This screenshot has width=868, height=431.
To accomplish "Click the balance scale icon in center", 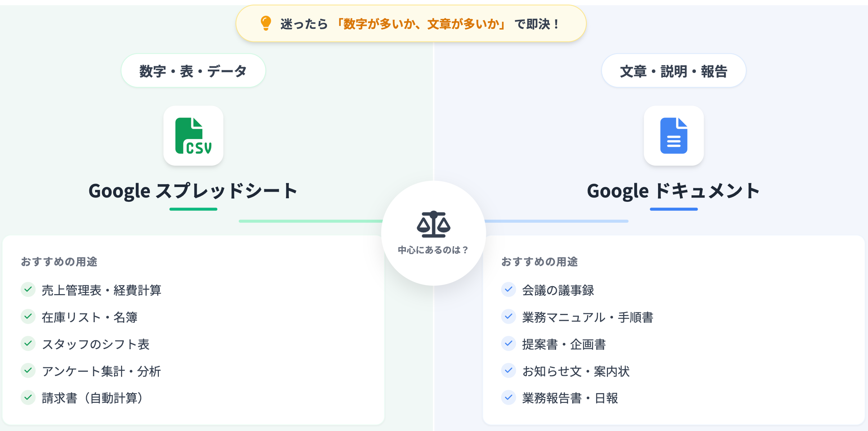I will point(433,224).
